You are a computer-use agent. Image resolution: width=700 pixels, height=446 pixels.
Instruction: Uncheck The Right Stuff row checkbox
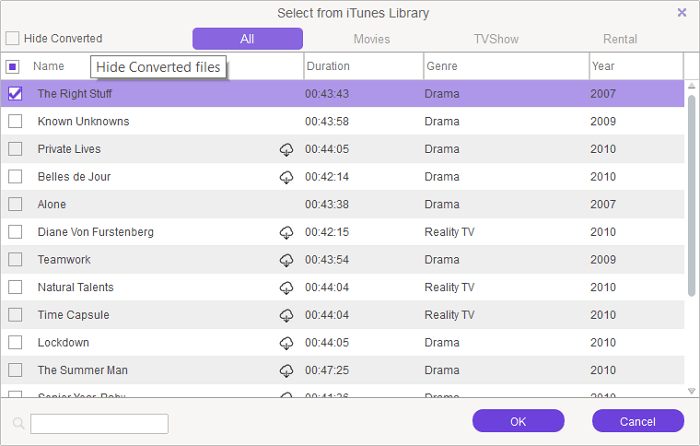15,94
